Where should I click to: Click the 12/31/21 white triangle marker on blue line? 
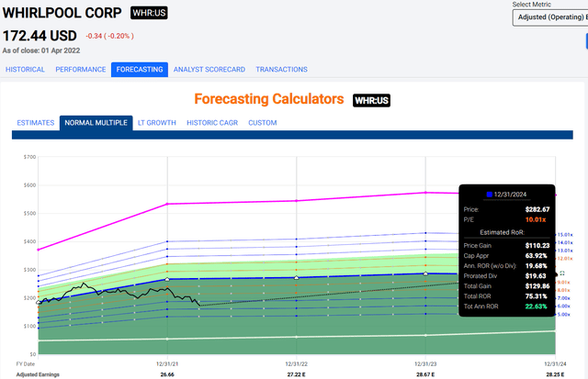pos(167,279)
